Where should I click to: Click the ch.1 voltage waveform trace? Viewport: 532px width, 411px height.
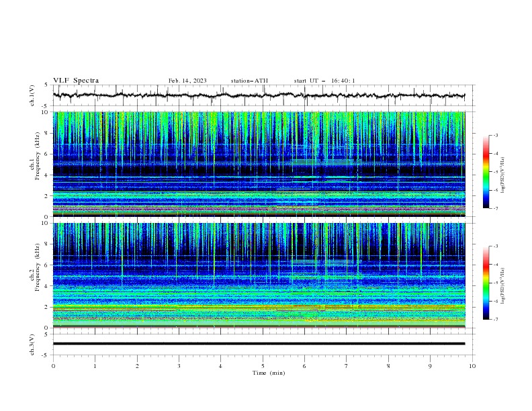pyautogui.click(x=259, y=95)
